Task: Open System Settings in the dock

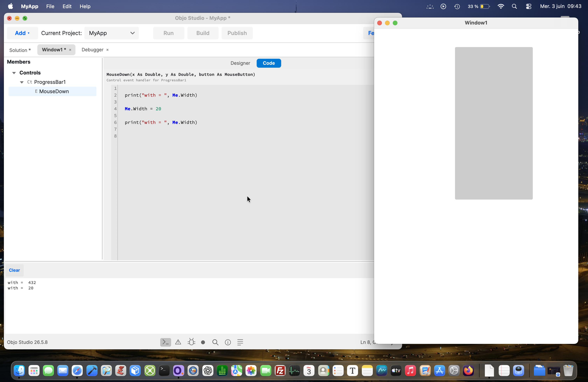Action: 454,370
